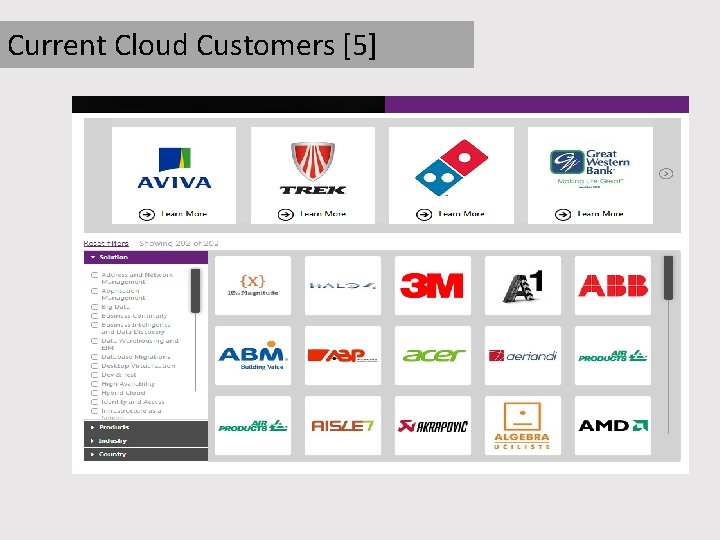Open the Domino's customer logo card
Viewport: 720px width, 540px height.
(x=451, y=175)
